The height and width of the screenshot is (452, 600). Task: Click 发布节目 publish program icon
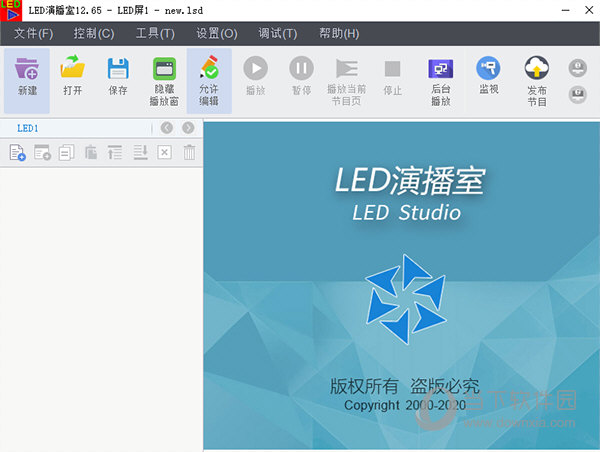point(536,81)
